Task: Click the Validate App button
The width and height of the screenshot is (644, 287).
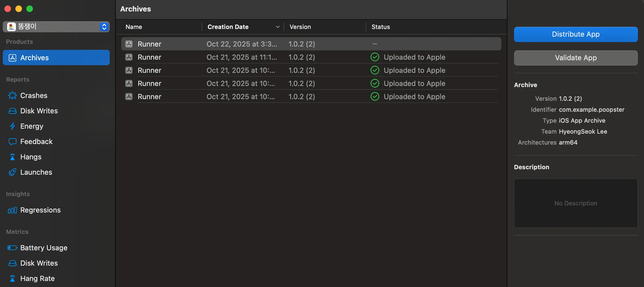Action: (x=576, y=58)
